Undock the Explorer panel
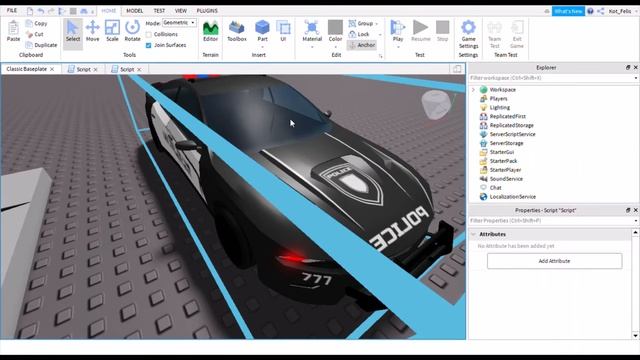This screenshot has height=360, width=640. pos(628,67)
